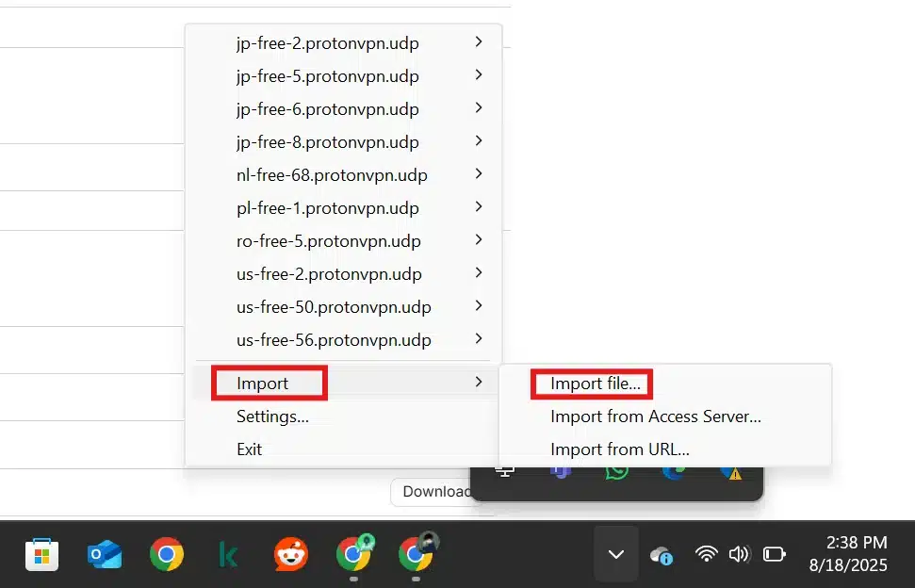Expand the ro-free-5.protonvpn.udp submenu arrow
This screenshot has height=588, width=915.
pos(479,239)
